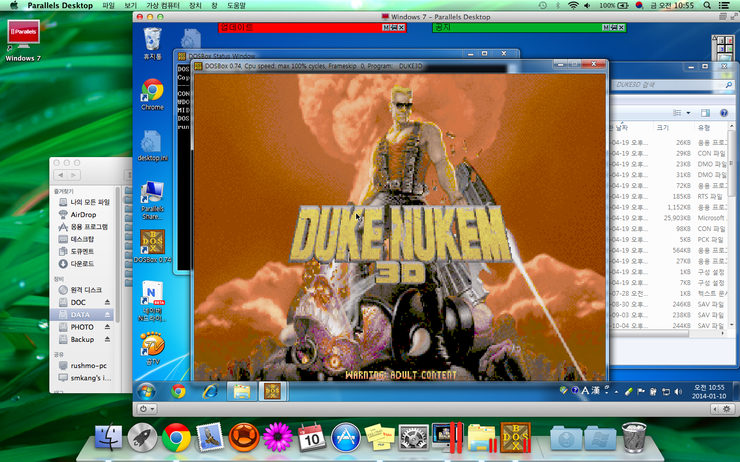The image size is (740, 462).
Task: Open Notification Center in the menu bar
Action: click(723, 5)
